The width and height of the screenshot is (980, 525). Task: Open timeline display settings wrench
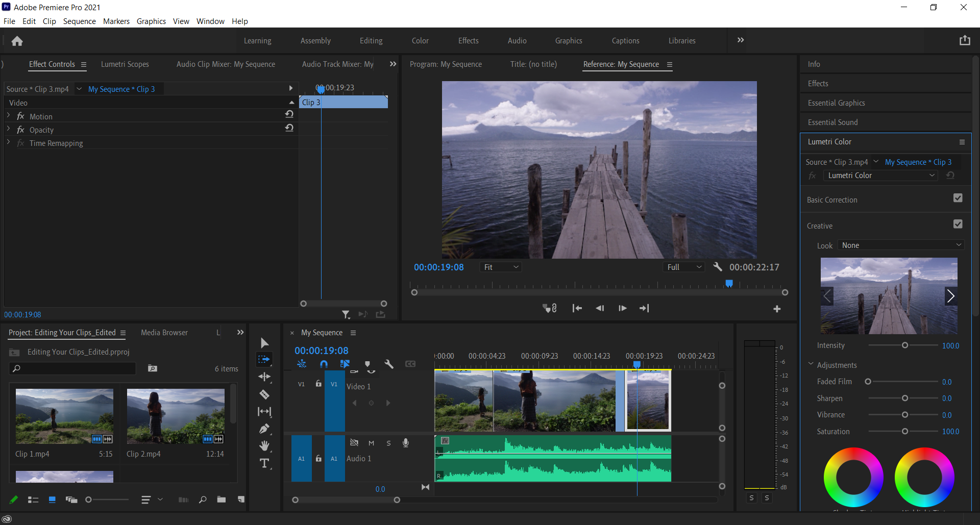[389, 364]
